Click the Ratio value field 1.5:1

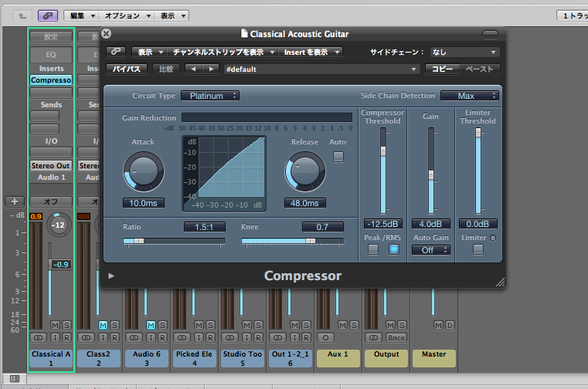205,227
